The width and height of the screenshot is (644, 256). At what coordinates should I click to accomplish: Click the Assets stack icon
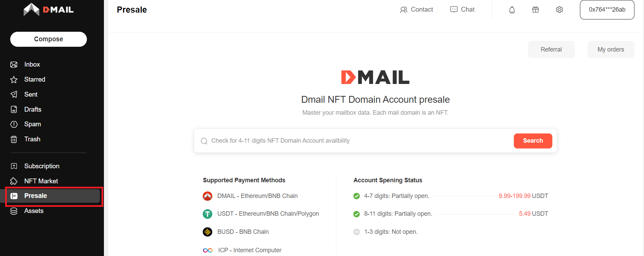tap(14, 211)
